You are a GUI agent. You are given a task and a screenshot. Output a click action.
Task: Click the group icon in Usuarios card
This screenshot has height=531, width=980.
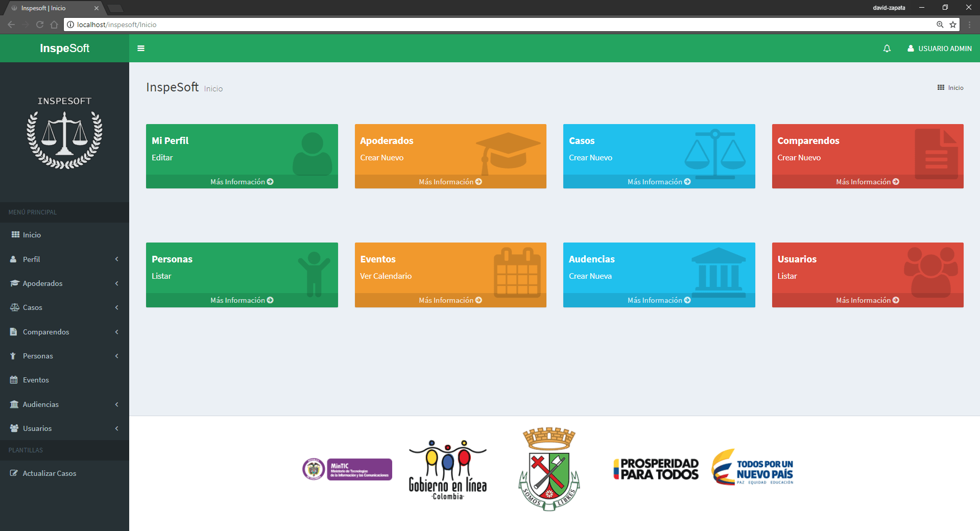(x=931, y=272)
